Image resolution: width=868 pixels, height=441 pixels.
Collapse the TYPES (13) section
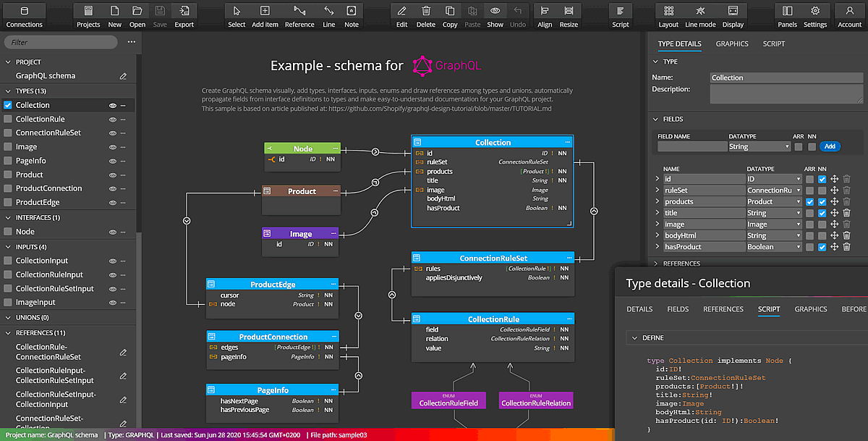pyautogui.click(x=8, y=91)
